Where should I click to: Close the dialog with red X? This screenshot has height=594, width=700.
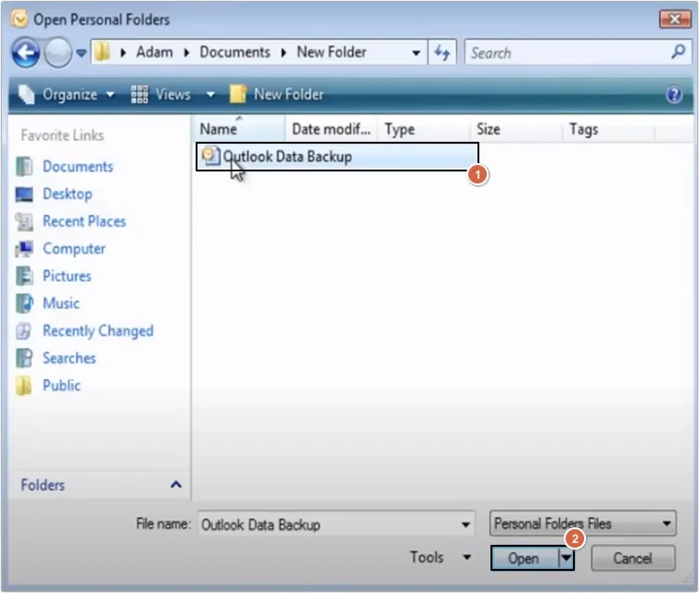(675, 19)
